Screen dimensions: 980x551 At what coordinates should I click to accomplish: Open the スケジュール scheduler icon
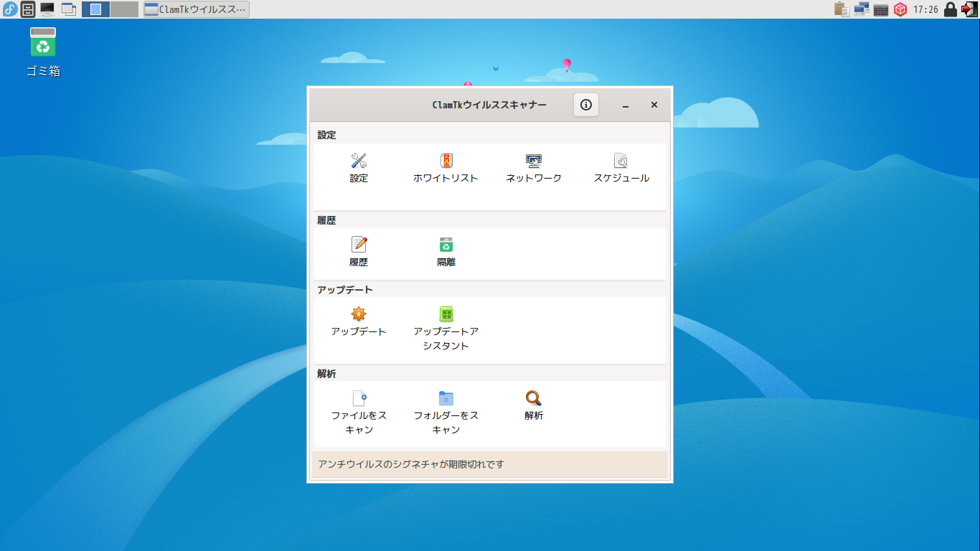621,161
